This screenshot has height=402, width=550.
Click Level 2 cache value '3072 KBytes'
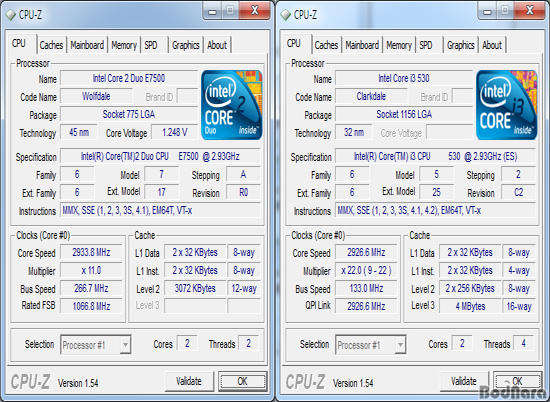pyautogui.click(x=195, y=288)
